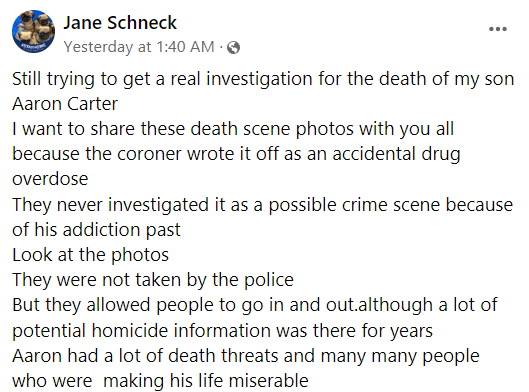Viewport: 529px width, 392px height.
Task: Click the globe public privacy icon
Action: pyautogui.click(x=233, y=47)
